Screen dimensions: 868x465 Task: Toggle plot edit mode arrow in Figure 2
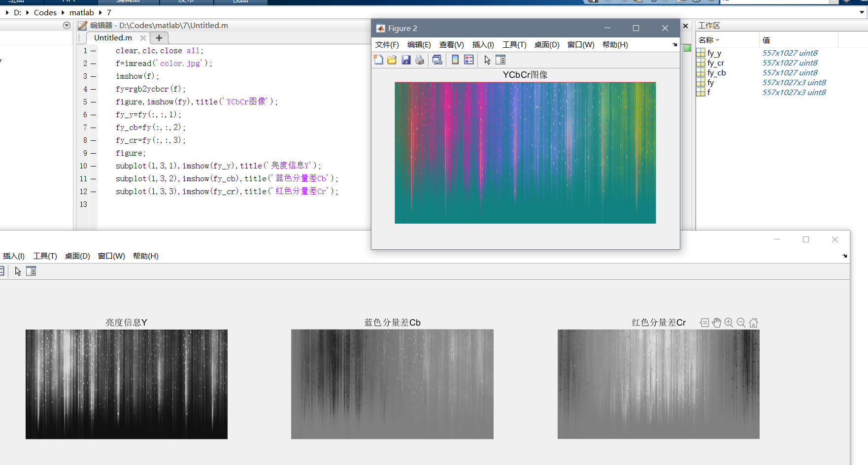pyautogui.click(x=487, y=60)
